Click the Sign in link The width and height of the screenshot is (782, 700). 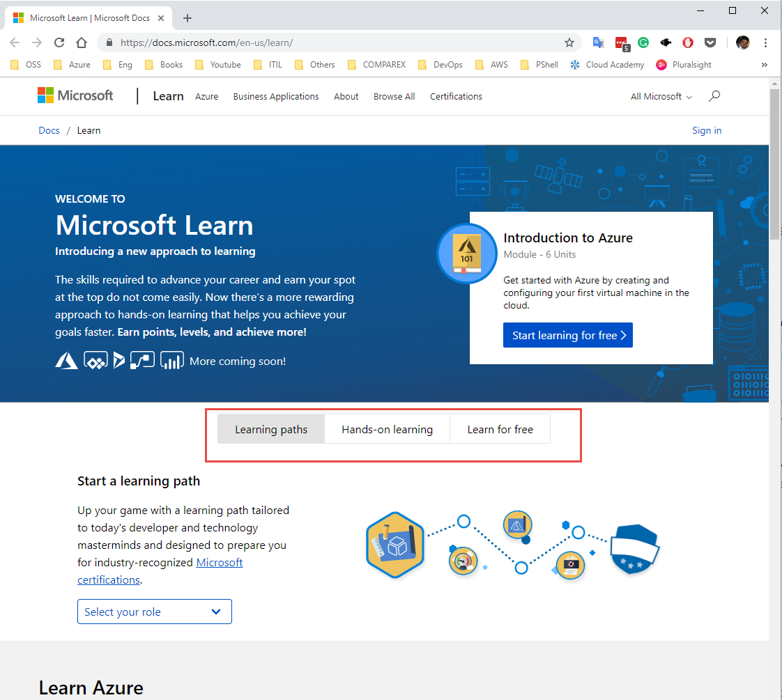(707, 130)
